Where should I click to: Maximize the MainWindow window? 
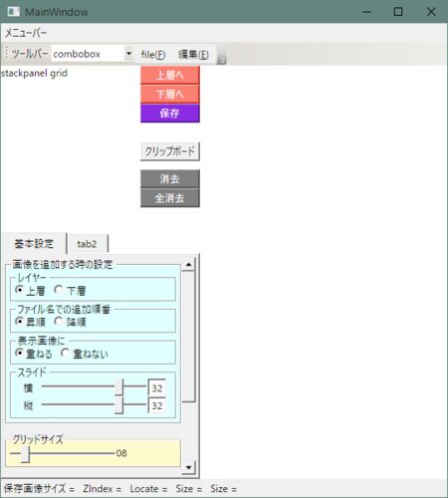point(398,12)
